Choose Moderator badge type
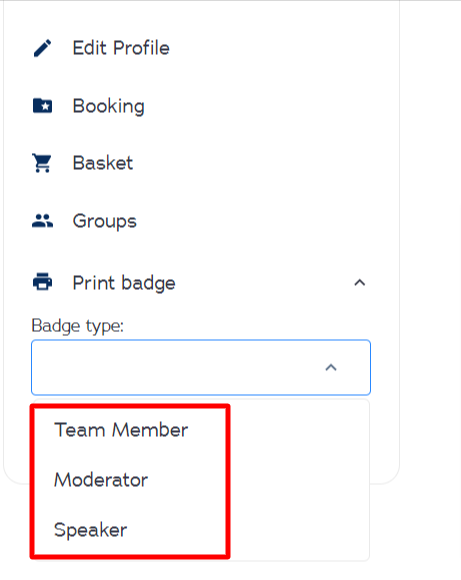The image size is (461, 580). click(101, 480)
